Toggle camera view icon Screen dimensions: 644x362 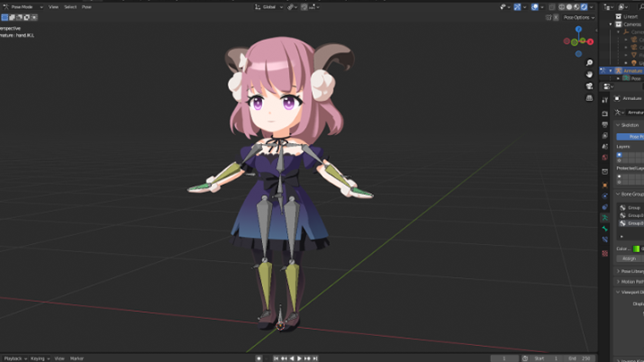point(589,86)
